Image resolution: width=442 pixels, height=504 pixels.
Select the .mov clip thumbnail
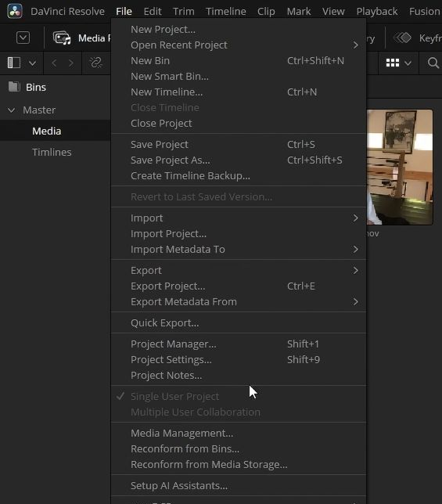pos(400,167)
